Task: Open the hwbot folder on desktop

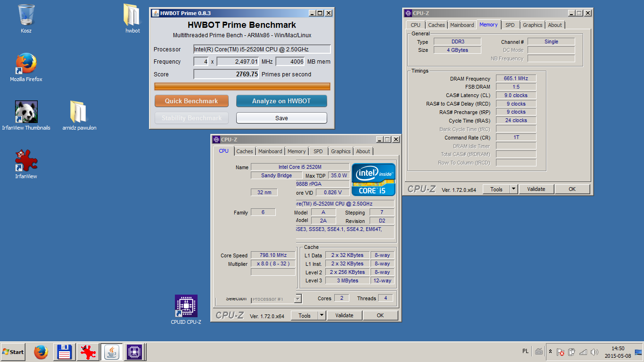Action: (x=132, y=19)
